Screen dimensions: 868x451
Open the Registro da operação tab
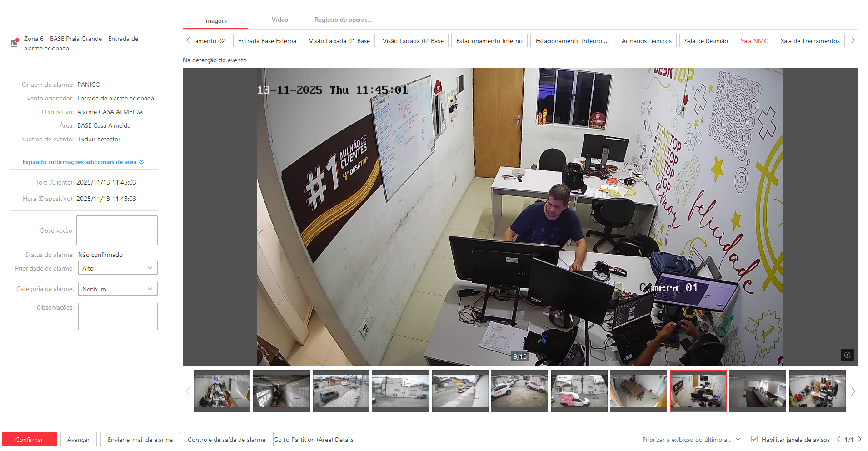(x=343, y=20)
